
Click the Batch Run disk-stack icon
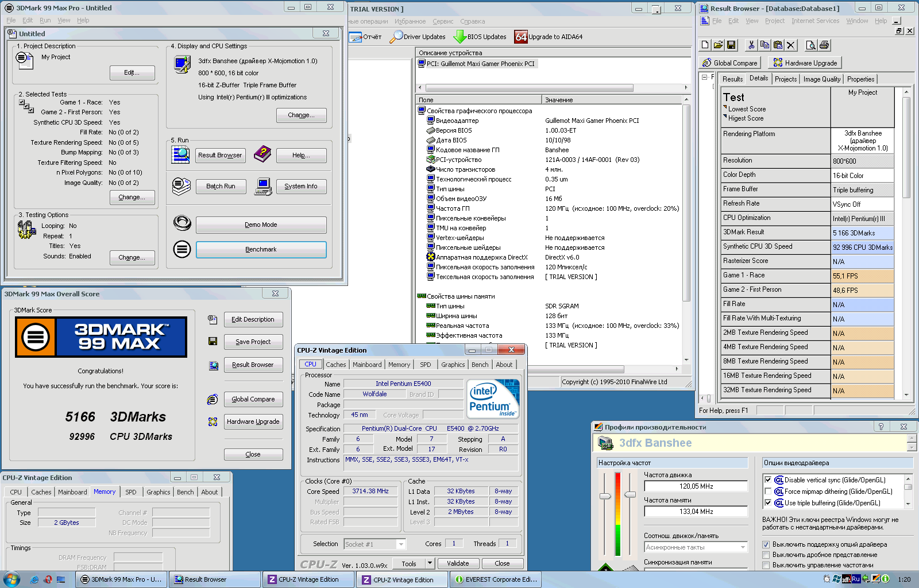tap(181, 186)
